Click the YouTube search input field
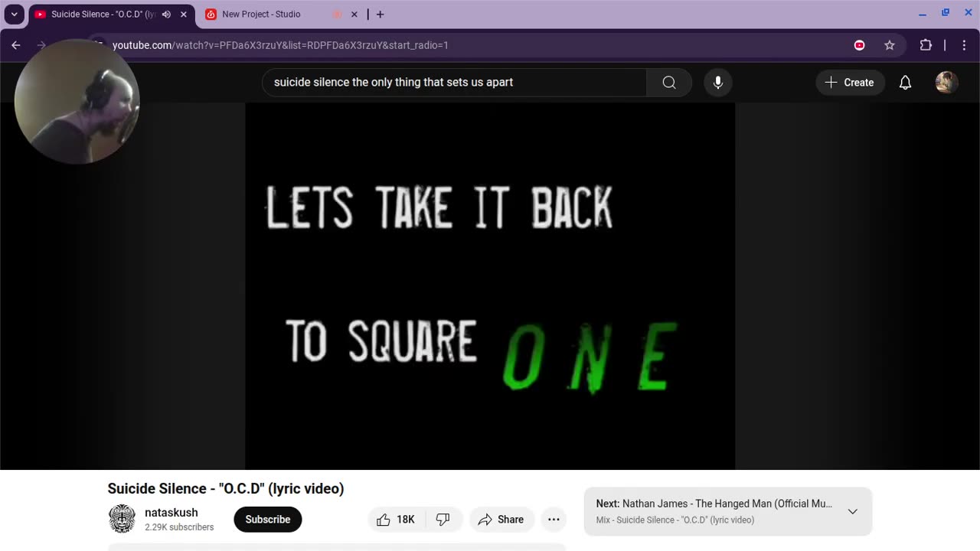Image resolution: width=980 pixels, height=551 pixels. tap(455, 82)
